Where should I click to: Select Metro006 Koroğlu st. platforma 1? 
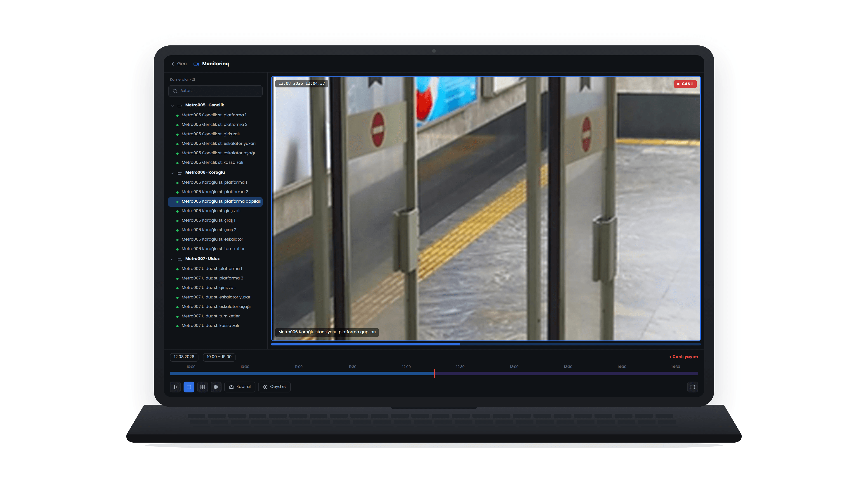pyautogui.click(x=215, y=183)
